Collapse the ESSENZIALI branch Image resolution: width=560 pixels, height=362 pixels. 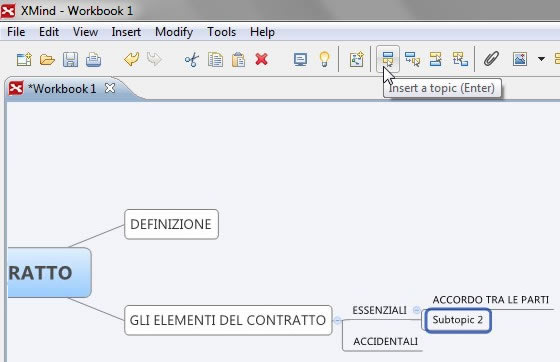point(416,310)
